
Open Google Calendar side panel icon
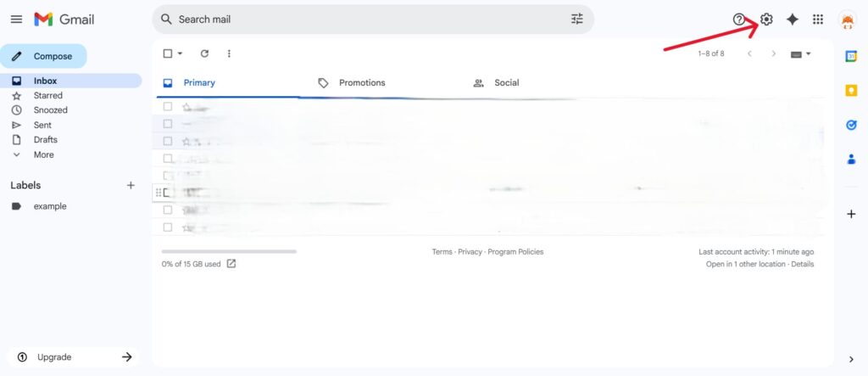pyautogui.click(x=852, y=56)
